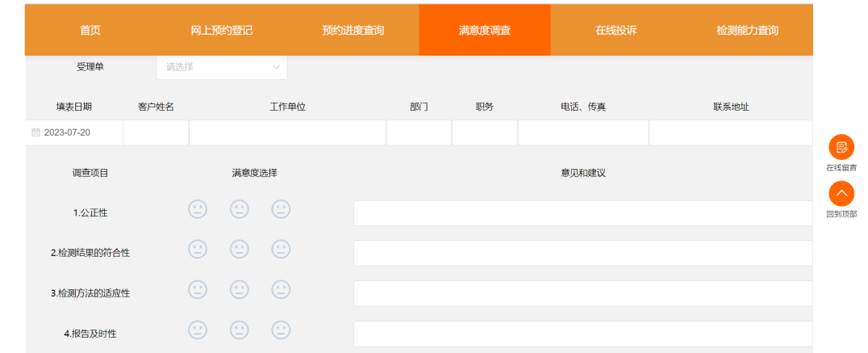Image resolution: width=868 pixels, height=353 pixels.
Task: Go to the 首页 navigation tab
Action: (x=90, y=31)
